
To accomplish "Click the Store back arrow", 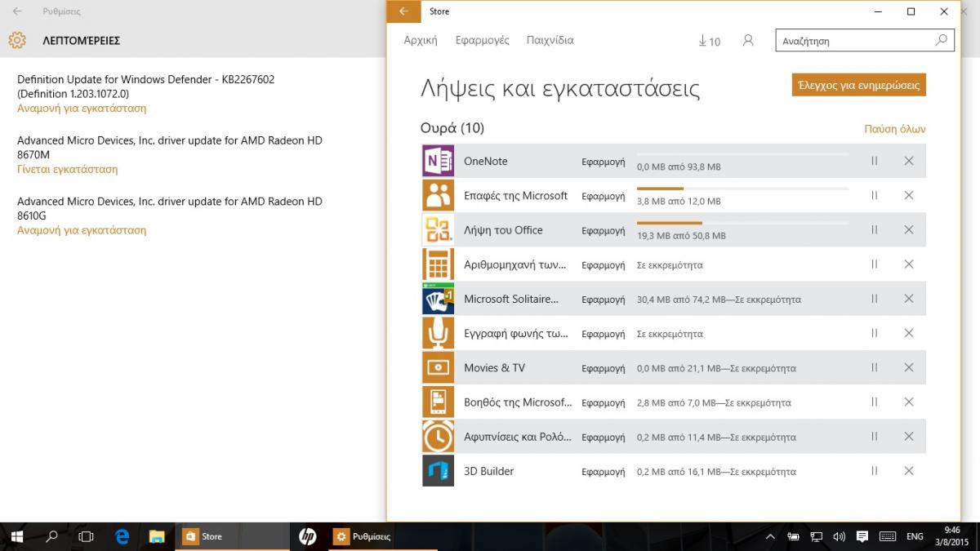I will [x=403, y=11].
